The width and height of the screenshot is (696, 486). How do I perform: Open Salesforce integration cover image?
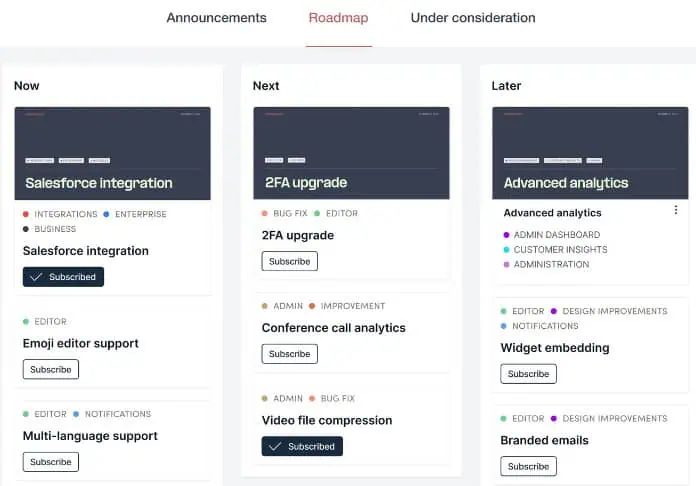tap(113, 153)
